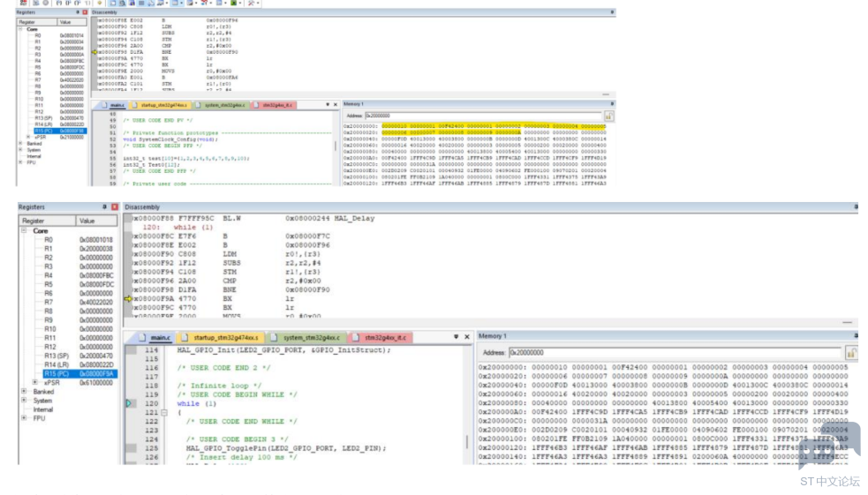This screenshot has width=868, height=495.
Task: Open the editor tab list dropdown arrow
Action: [x=457, y=337]
